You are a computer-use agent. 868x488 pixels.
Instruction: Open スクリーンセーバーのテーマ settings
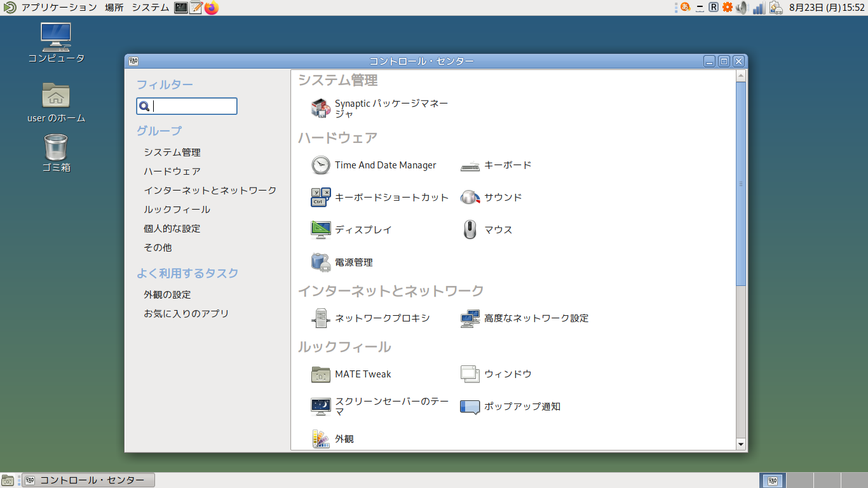point(380,407)
